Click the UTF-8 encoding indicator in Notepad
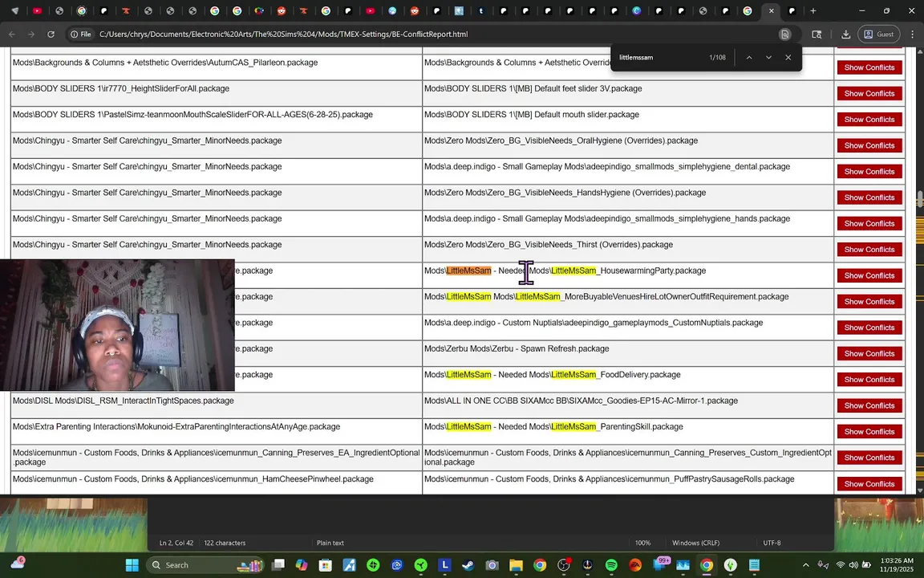Screen dimensions: 924x578 coord(772,543)
